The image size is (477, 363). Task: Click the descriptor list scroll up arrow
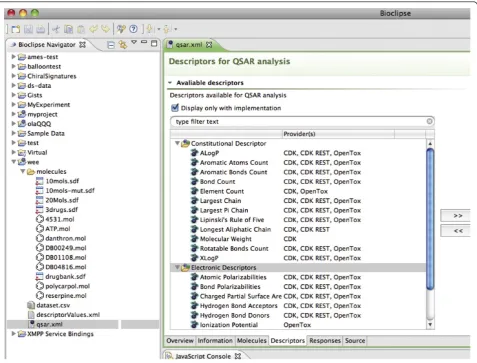pyautogui.click(x=430, y=144)
